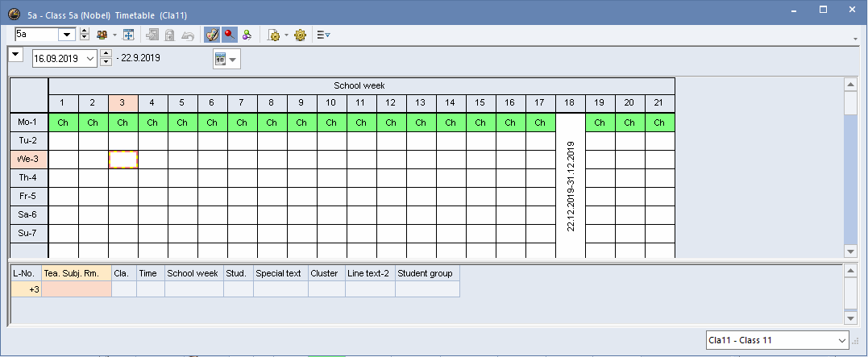Click the lower School week column header
This screenshot has width=868, height=357.
click(x=194, y=273)
